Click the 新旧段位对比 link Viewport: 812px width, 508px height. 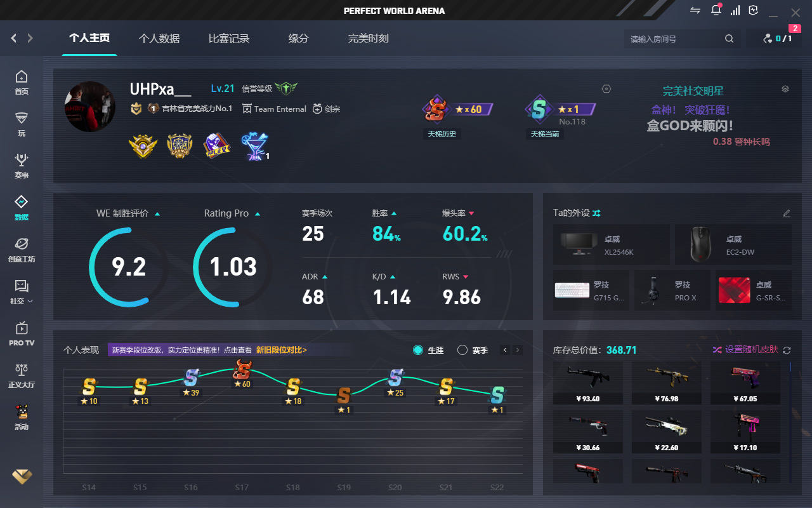coord(281,350)
